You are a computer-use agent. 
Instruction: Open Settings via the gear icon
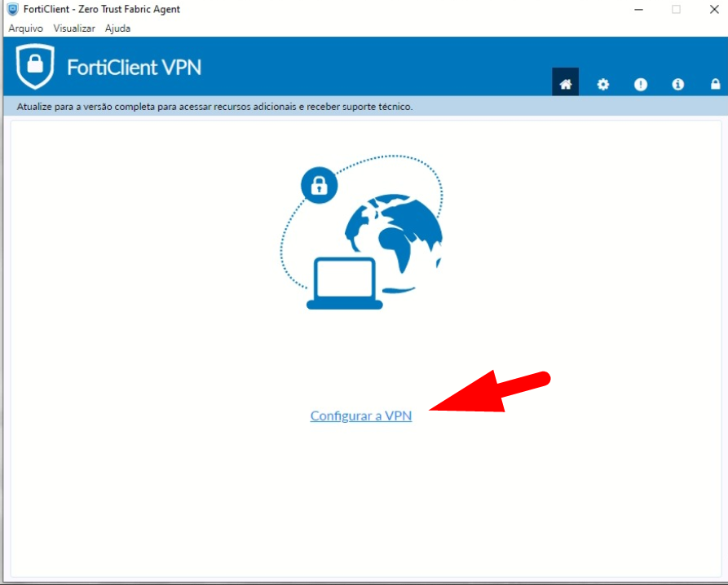(x=602, y=85)
